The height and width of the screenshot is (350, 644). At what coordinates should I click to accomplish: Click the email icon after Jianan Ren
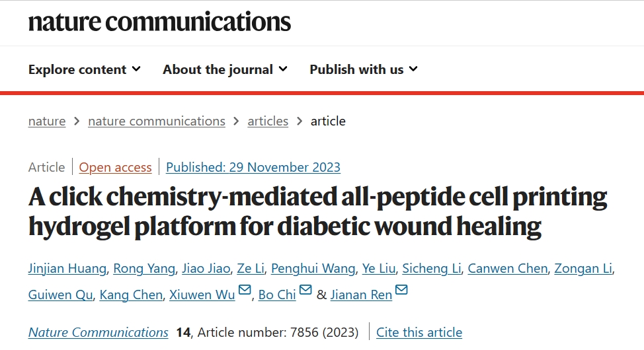[x=401, y=290]
